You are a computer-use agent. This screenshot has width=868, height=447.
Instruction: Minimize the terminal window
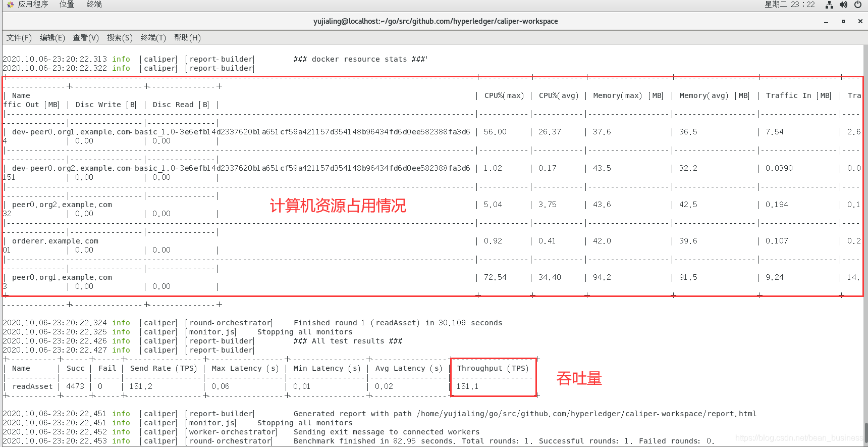pos(826,22)
